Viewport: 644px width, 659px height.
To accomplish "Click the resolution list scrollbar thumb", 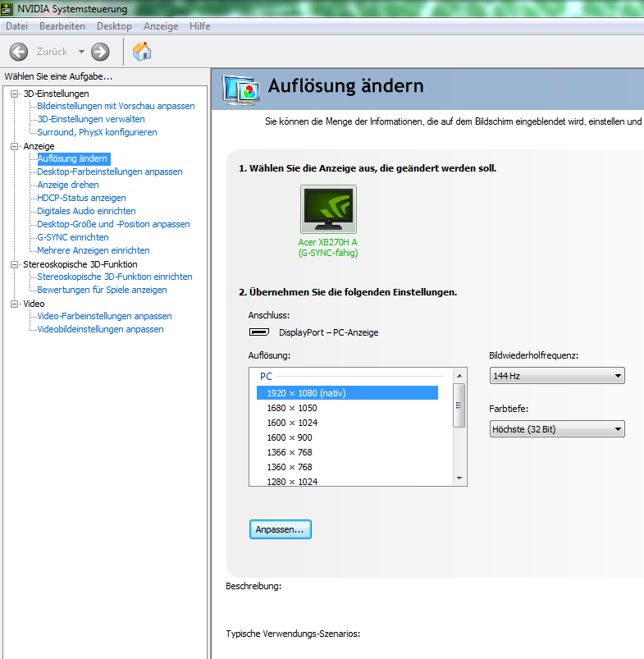I will [x=459, y=405].
